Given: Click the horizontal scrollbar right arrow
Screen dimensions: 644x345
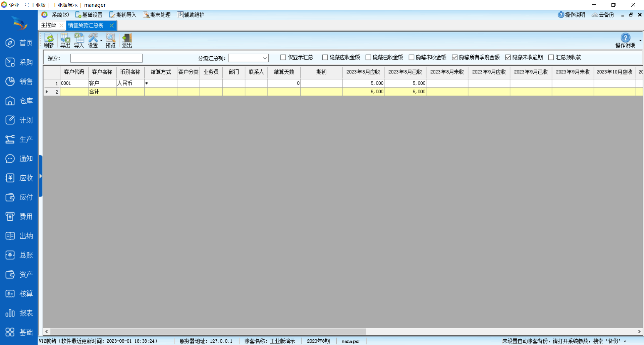Looking at the screenshot, I should point(639,331).
